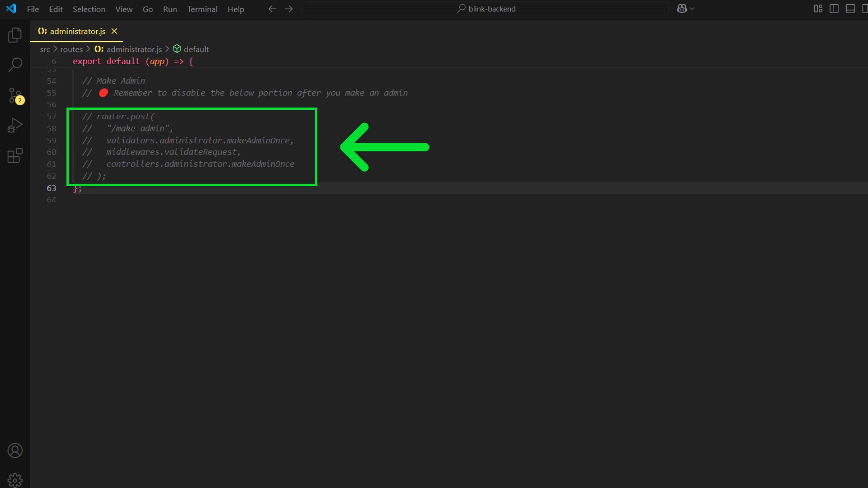Click the '// Make Admin' comment line
868x488 pixels.
click(x=113, y=81)
